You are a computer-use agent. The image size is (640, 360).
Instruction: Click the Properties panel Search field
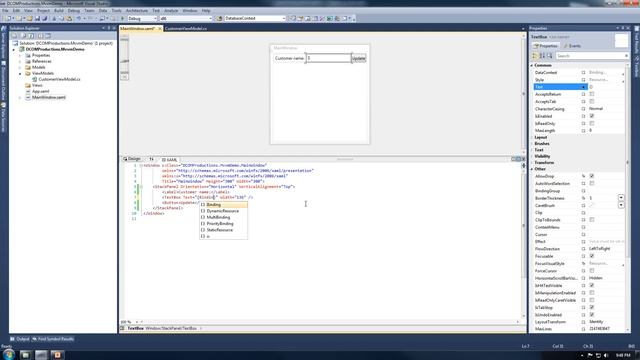click(x=592, y=56)
